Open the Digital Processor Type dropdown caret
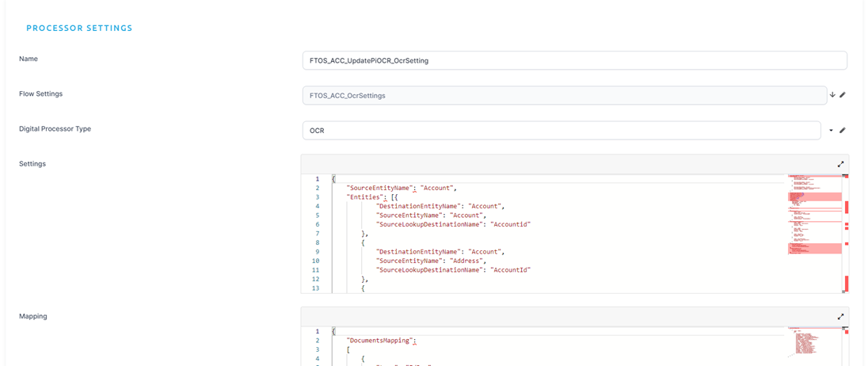 coord(832,130)
